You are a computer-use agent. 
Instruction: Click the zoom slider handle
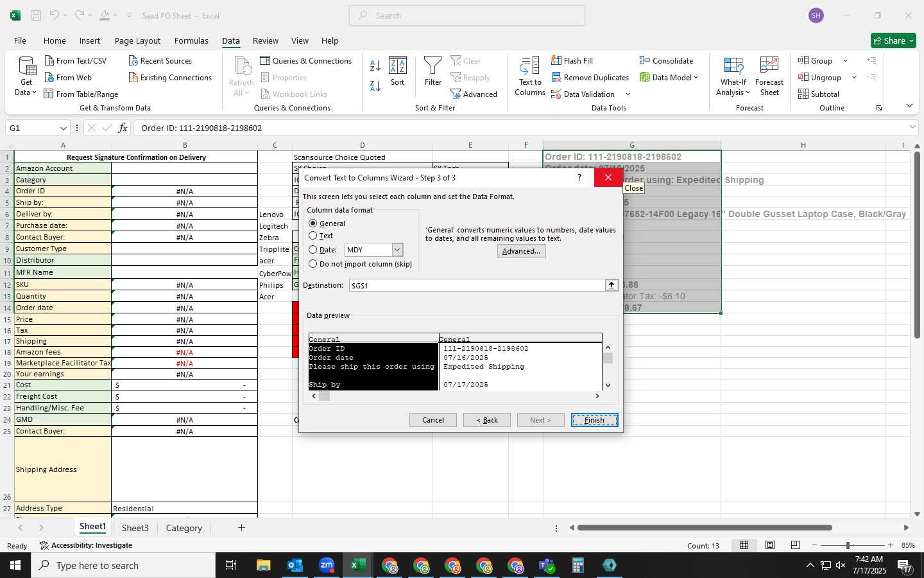(848, 545)
